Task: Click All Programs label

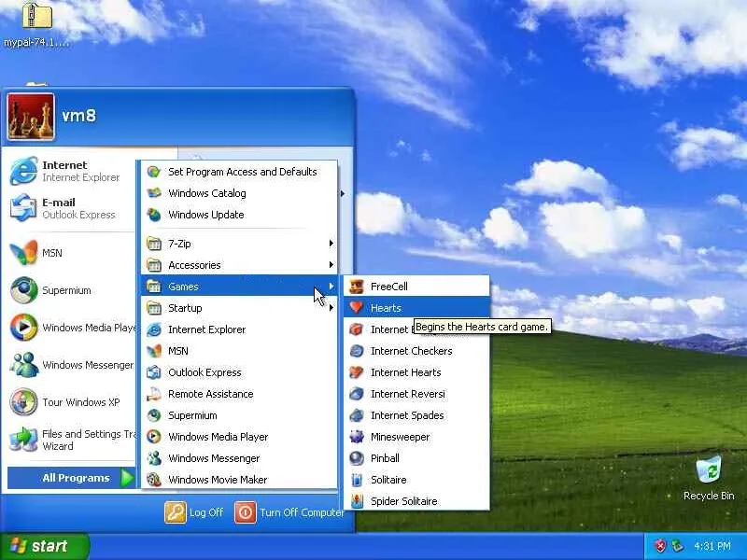Action: [x=77, y=478]
